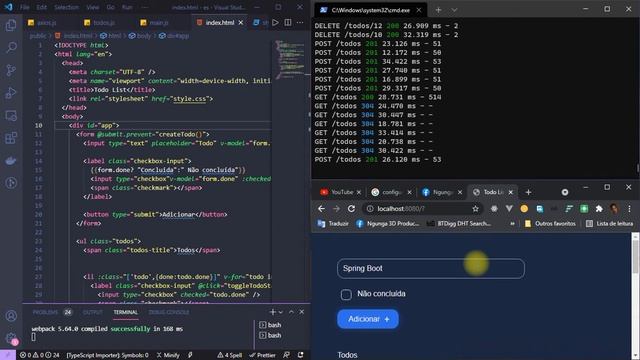Switch to the PROBLEMS panel tab
The height and width of the screenshot is (360, 640).
pos(45,312)
